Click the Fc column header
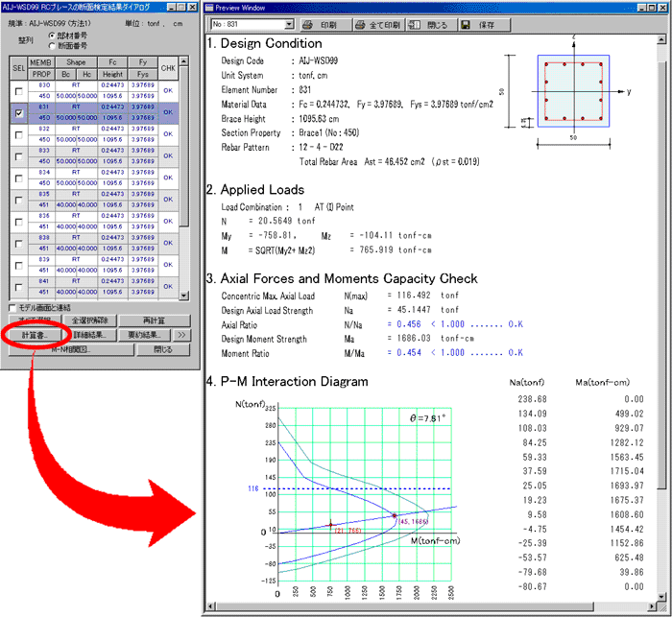Viewport: 672px width, 617px height. pyautogui.click(x=112, y=62)
